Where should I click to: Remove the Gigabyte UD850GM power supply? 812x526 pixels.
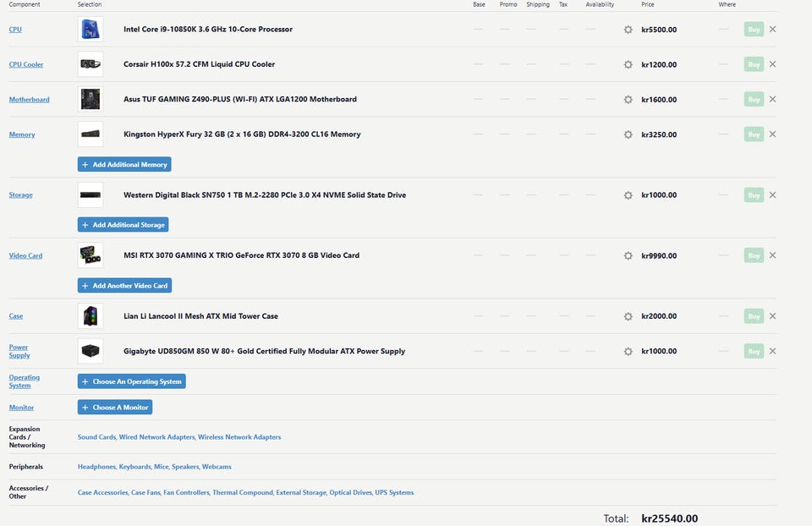pyautogui.click(x=772, y=351)
